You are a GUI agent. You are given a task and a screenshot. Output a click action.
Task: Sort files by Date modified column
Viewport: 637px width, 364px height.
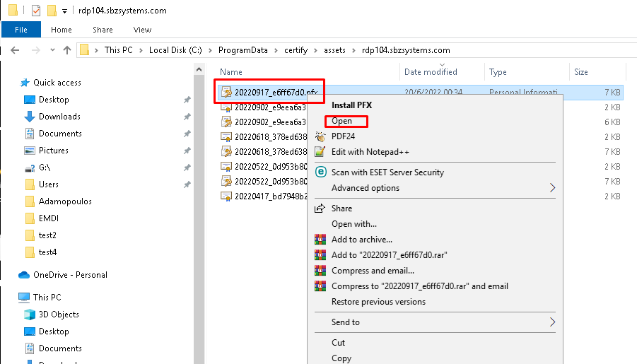431,72
